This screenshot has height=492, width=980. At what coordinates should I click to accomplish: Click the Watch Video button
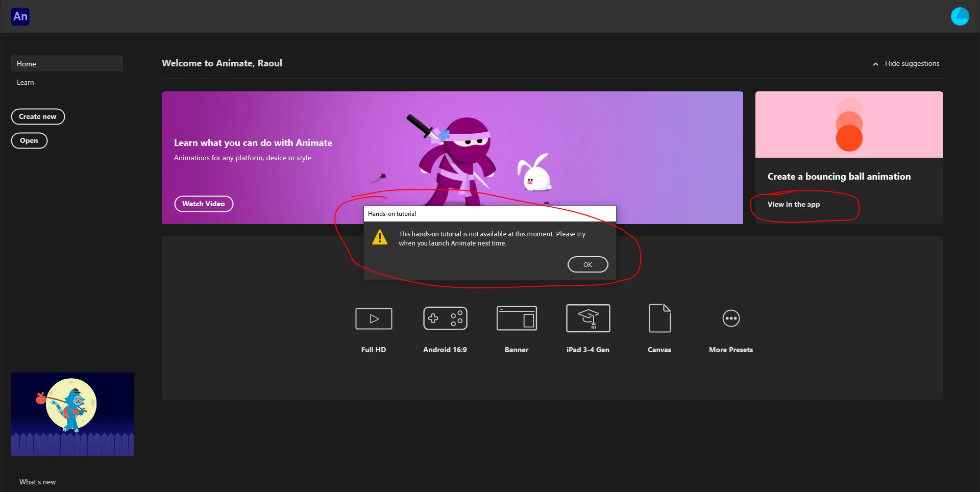pyautogui.click(x=204, y=204)
